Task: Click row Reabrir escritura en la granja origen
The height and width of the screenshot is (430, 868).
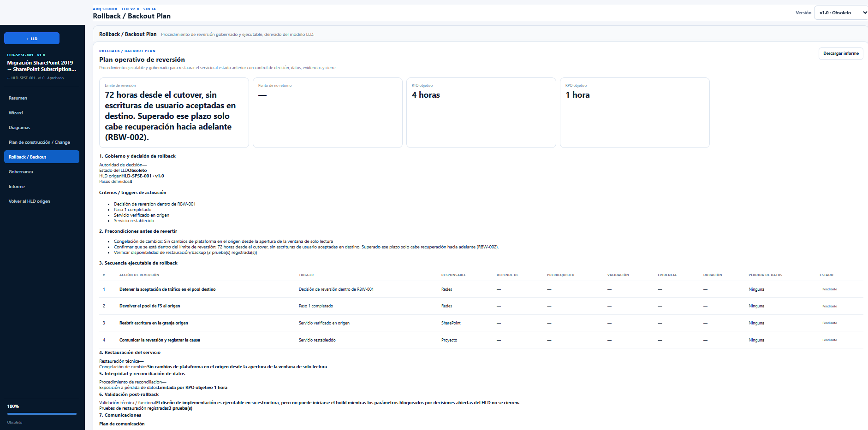Action: (x=481, y=323)
